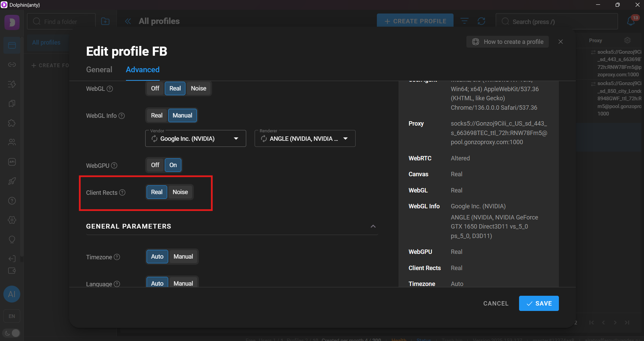The height and width of the screenshot is (341, 644).
Task: Click the Timezone help icon
Action: (x=117, y=257)
